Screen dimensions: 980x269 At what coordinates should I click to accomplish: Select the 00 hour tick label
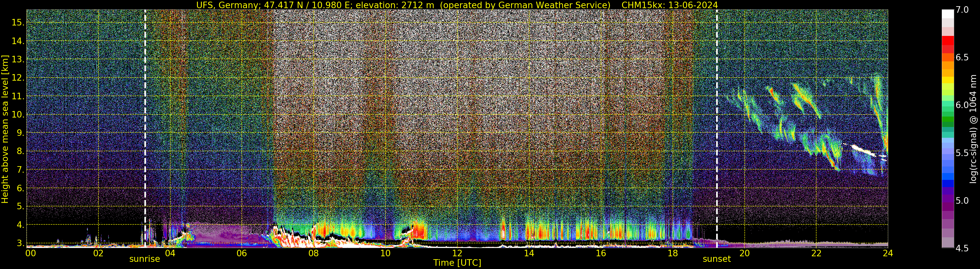pyautogui.click(x=30, y=253)
